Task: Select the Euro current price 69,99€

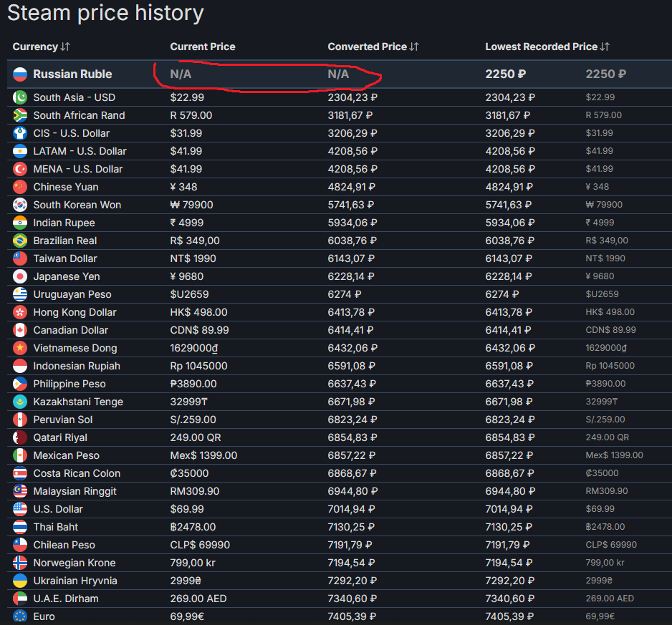Action: pos(187,617)
